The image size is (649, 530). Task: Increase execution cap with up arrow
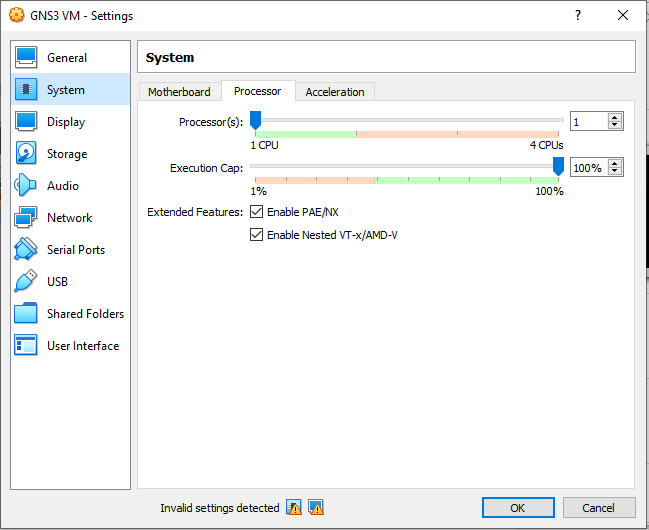615,163
